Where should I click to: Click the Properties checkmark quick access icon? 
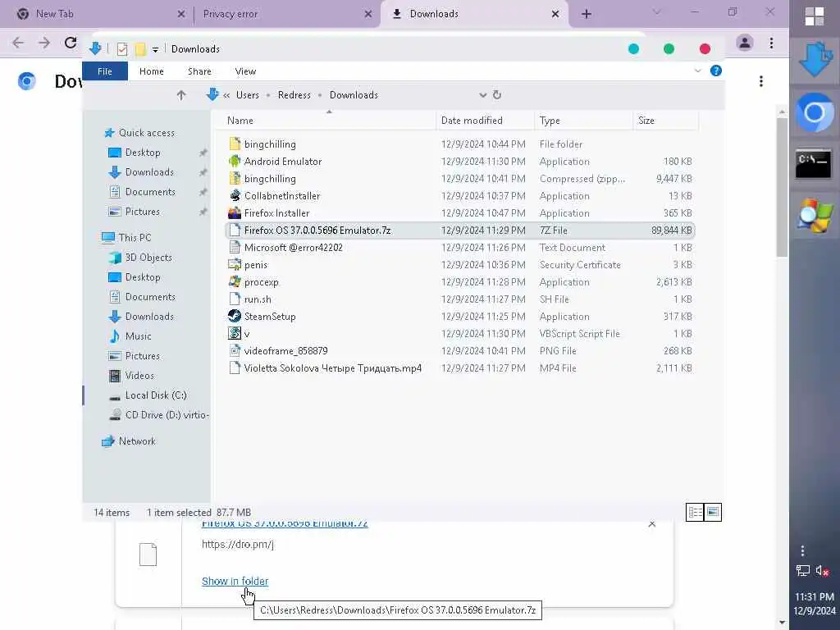(x=122, y=49)
